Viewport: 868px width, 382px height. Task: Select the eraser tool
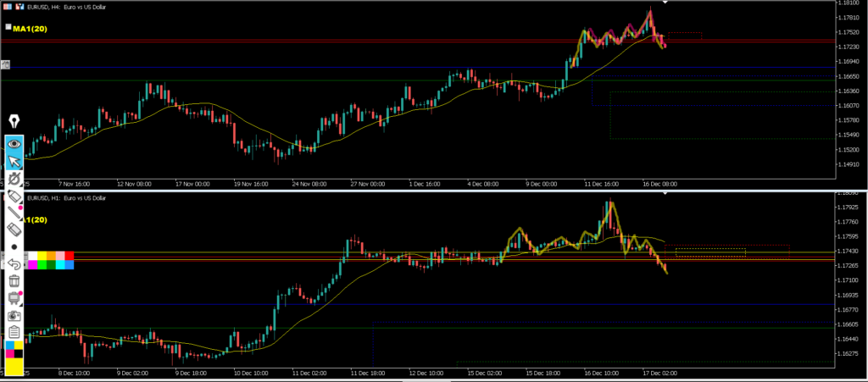tap(14, 230)
